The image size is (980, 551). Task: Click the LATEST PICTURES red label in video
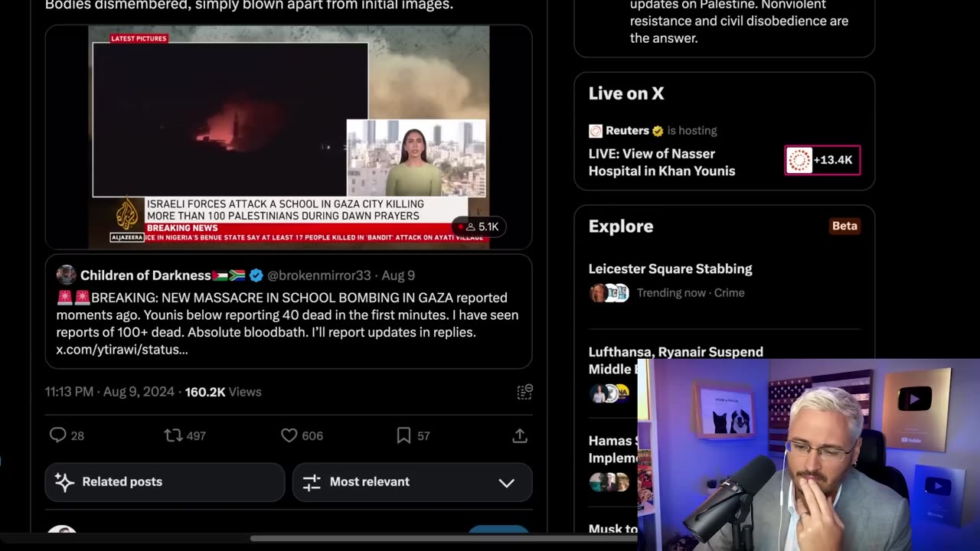tap(139, 38)
